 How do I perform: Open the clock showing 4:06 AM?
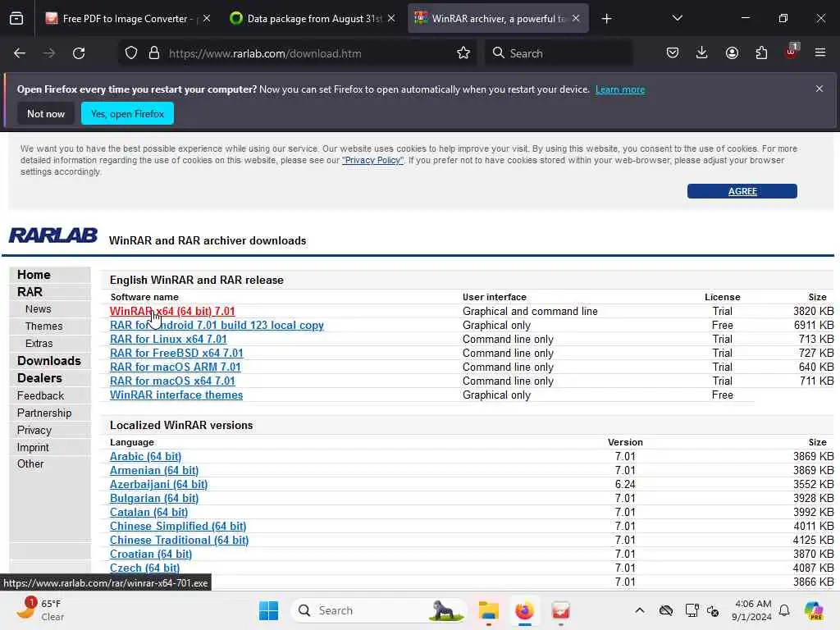[x=751, y=610]
